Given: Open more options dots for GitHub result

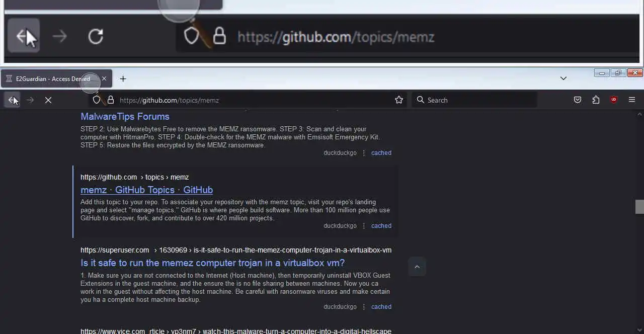Looking at the screenshot, I should (x=364, y=226).
